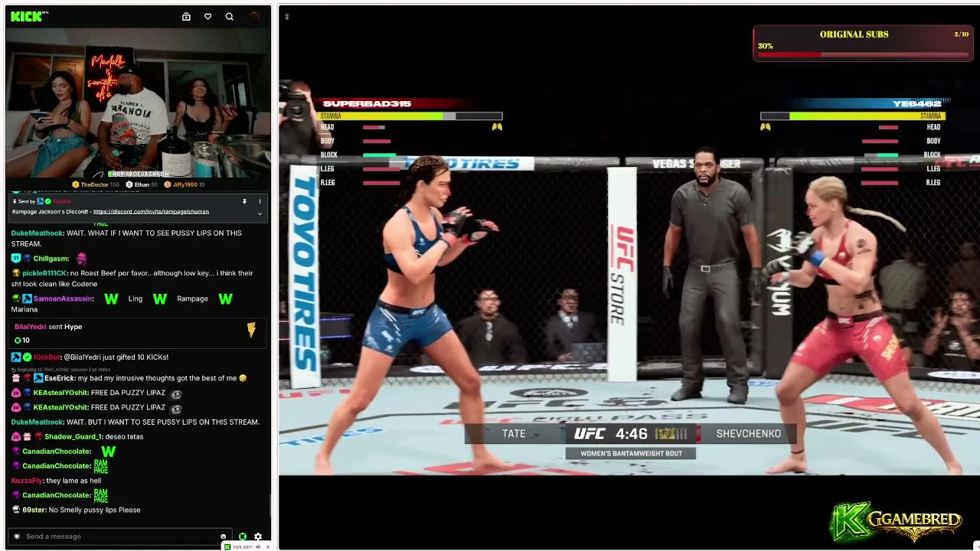
Task: Open Shadow_Guard_1's chat username
Action: [73, 437]
